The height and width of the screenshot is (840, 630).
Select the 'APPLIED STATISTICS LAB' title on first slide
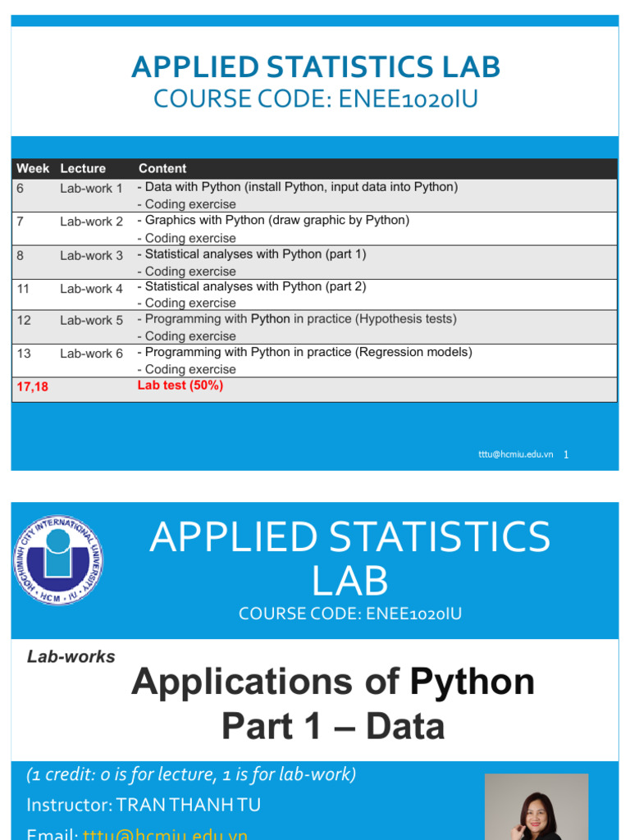click(x=316, y=67)
